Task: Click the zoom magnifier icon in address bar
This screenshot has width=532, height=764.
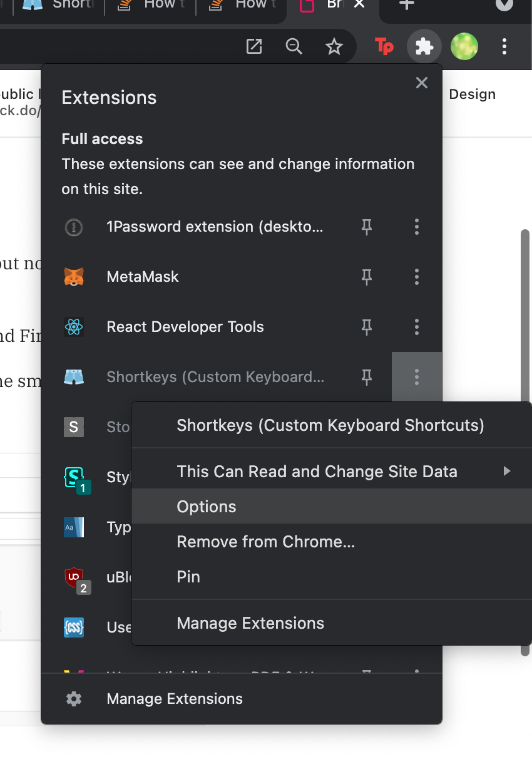Action: click(294, 46)
